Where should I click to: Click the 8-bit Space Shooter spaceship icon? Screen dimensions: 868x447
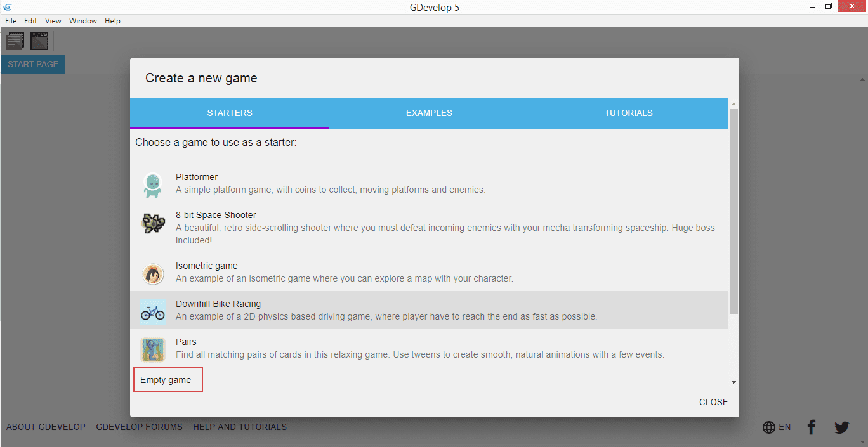152,223
